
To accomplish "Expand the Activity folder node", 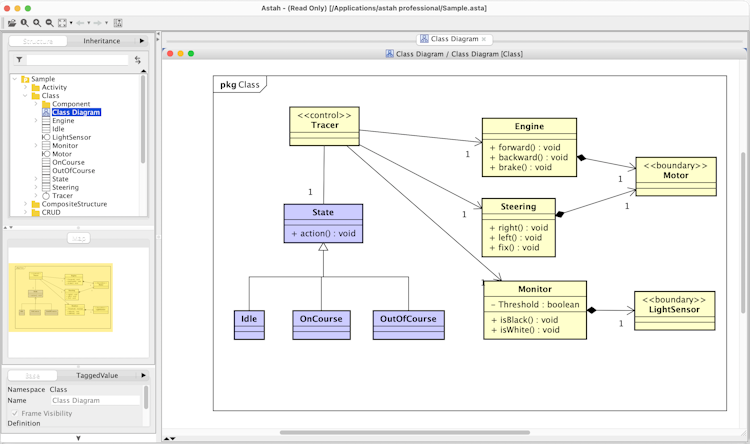I will click(25, 87).
